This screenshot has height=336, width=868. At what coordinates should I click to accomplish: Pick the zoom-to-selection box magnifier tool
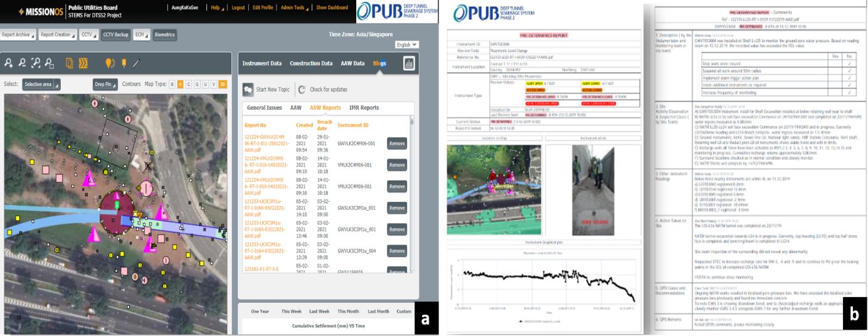48,63
